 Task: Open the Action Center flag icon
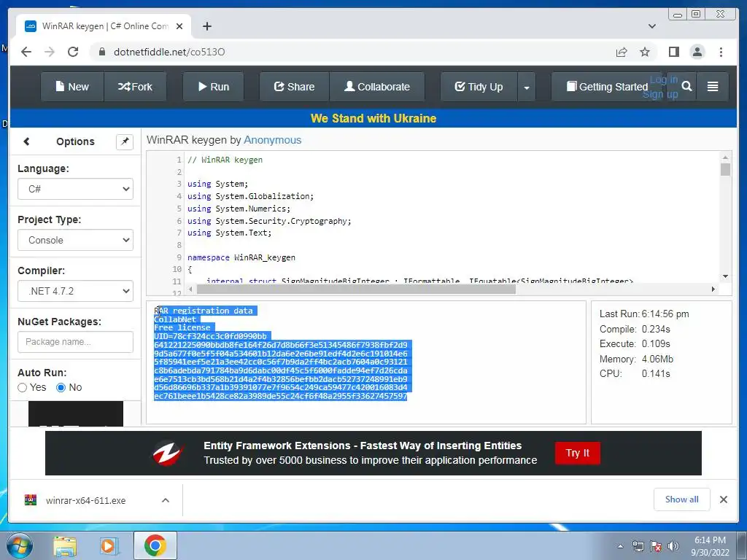click(x=656, y=547)
